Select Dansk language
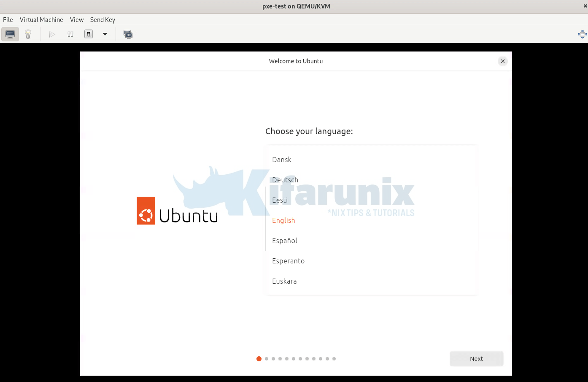Viewport: 588px width, 382px height. (372, 160)
